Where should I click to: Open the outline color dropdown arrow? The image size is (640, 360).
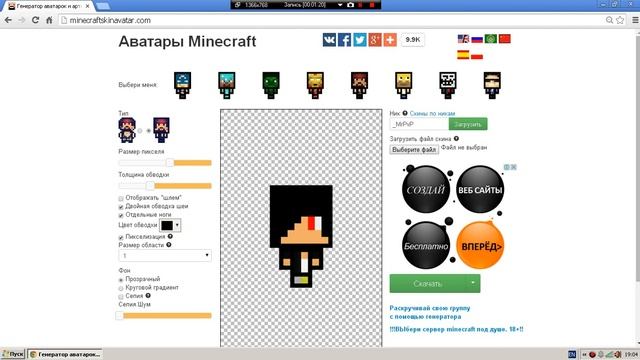[x=177, y=225]
